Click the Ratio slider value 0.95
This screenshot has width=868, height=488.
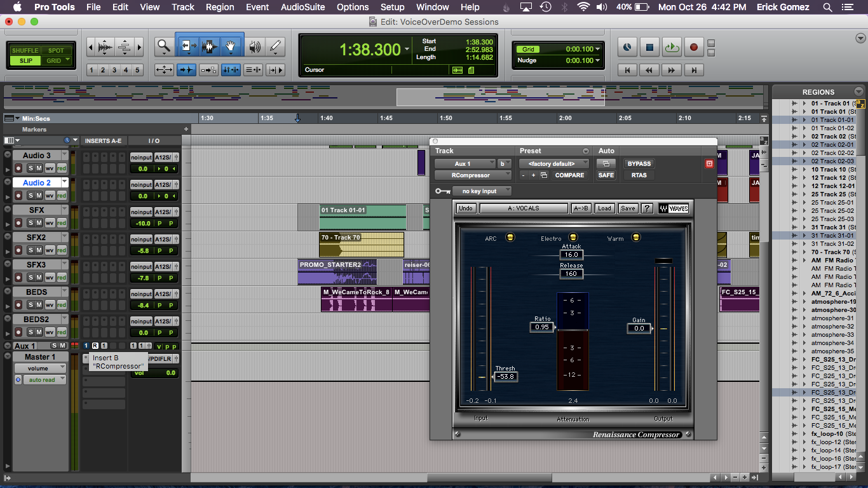pyautogui.click(x=541, y=327)
